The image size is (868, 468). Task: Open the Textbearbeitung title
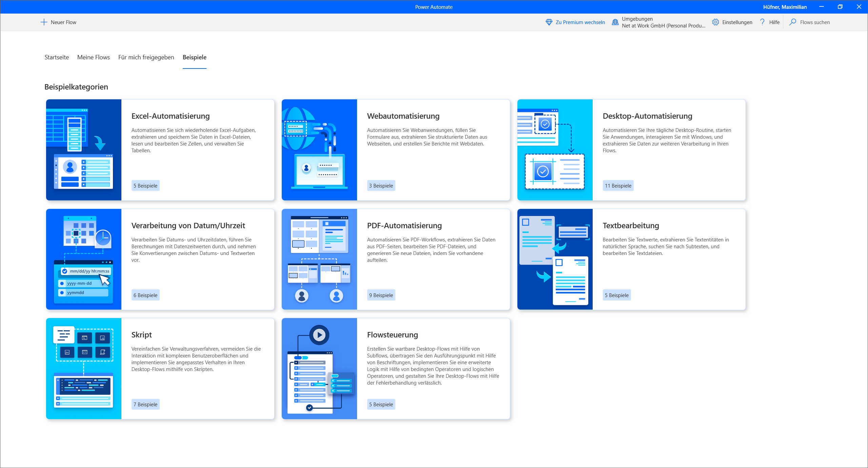(x=631, y=226)
